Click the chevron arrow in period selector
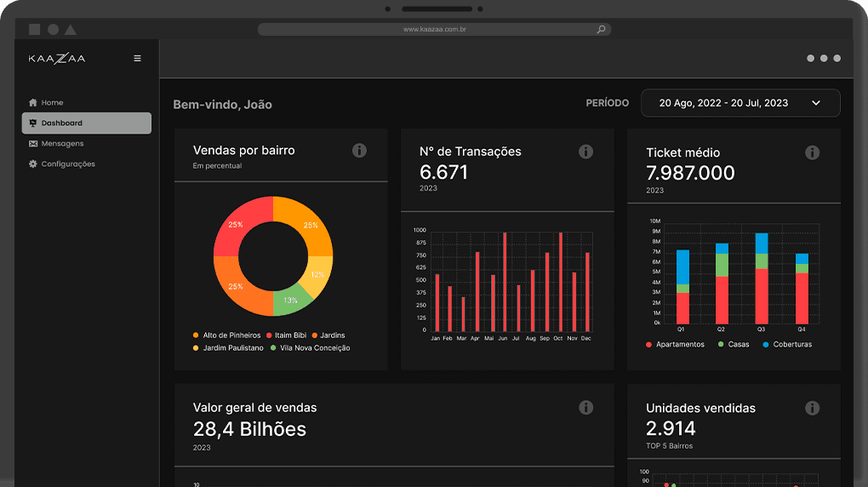Screen dimensions: 868x487 [x=816, y=103]
